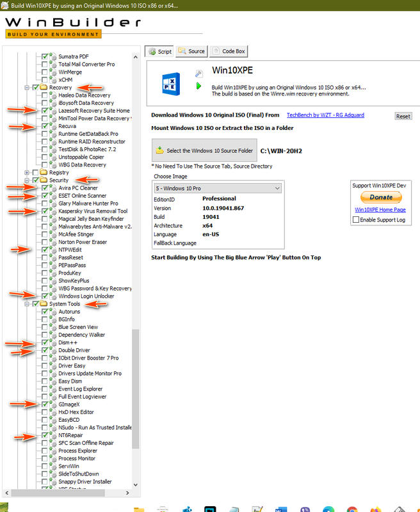Uncheck the Sumatra PDF checkbox

(45, 56)
